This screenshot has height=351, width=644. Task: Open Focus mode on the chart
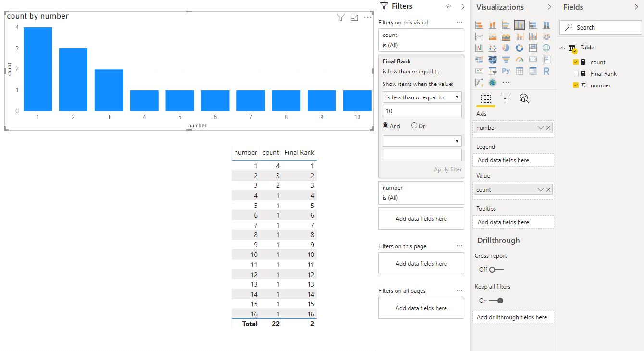[354, 18]
